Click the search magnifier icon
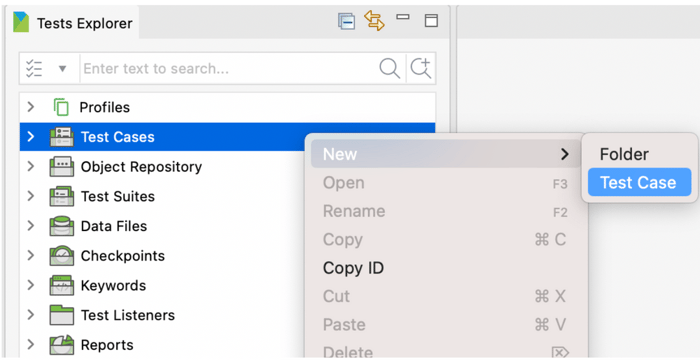 389,69
